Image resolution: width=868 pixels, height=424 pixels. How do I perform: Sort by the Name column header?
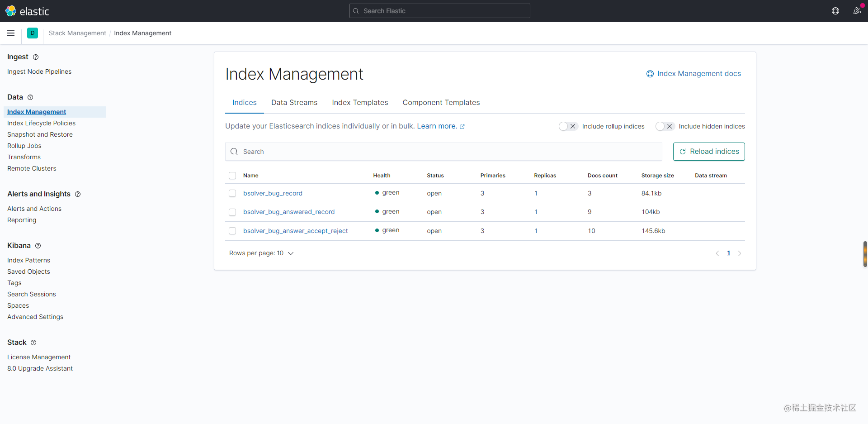pyautogui.click(x=251, y=176)
